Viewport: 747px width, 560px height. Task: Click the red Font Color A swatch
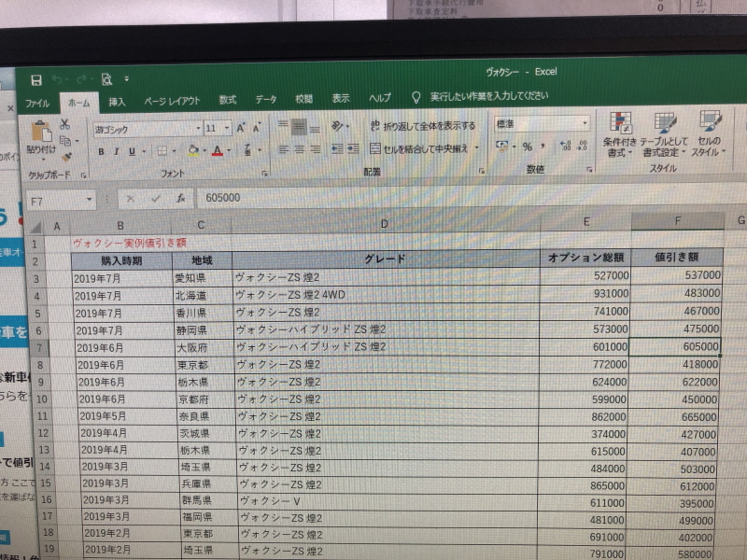pyautogui.click(x=218, y=151)
